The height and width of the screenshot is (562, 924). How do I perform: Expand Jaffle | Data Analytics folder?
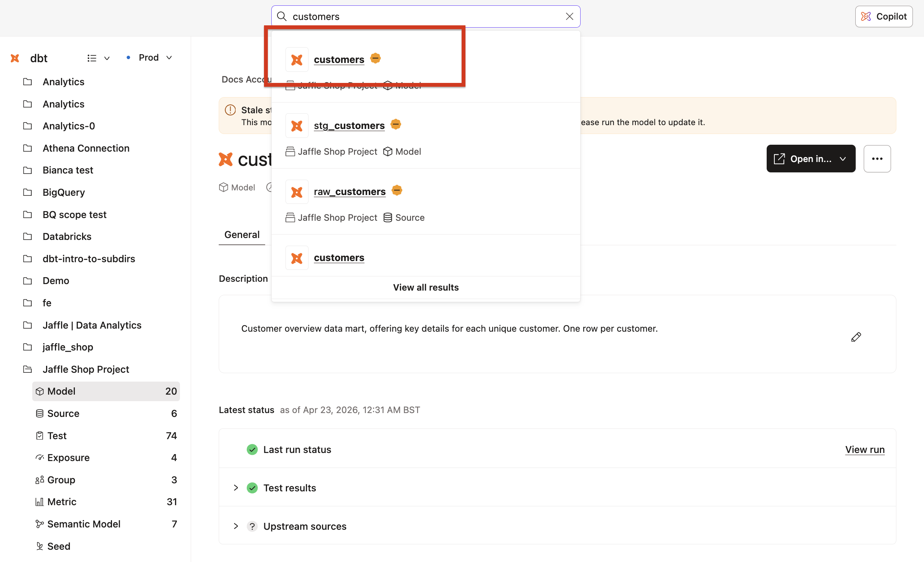92,325
